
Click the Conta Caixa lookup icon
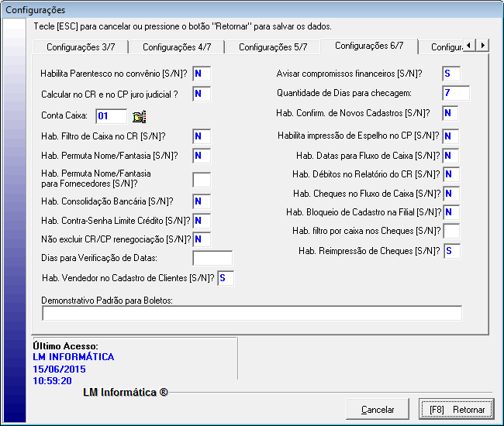[x=140, y=117]
